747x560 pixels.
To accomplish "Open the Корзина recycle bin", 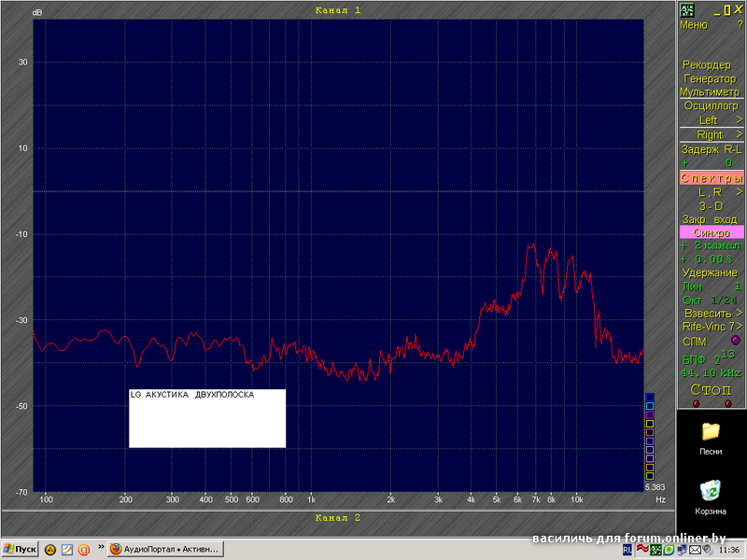I will (x=711, y=491).
